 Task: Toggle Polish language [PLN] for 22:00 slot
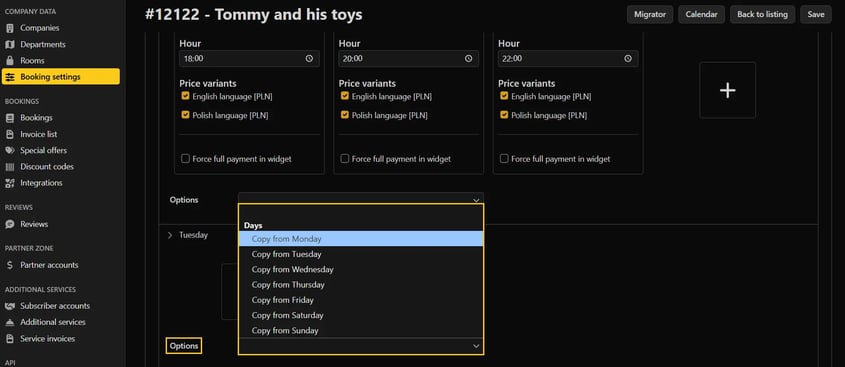[x=504, y=115]
